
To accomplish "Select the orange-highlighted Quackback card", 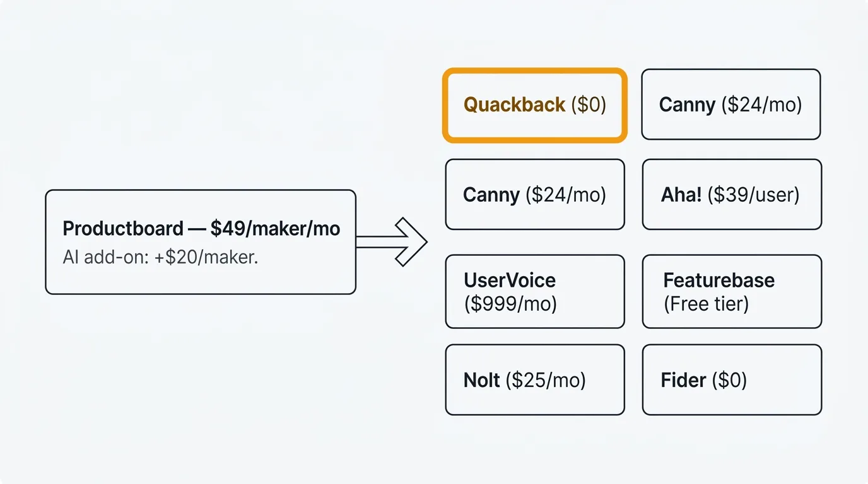I will pos(534,105).
